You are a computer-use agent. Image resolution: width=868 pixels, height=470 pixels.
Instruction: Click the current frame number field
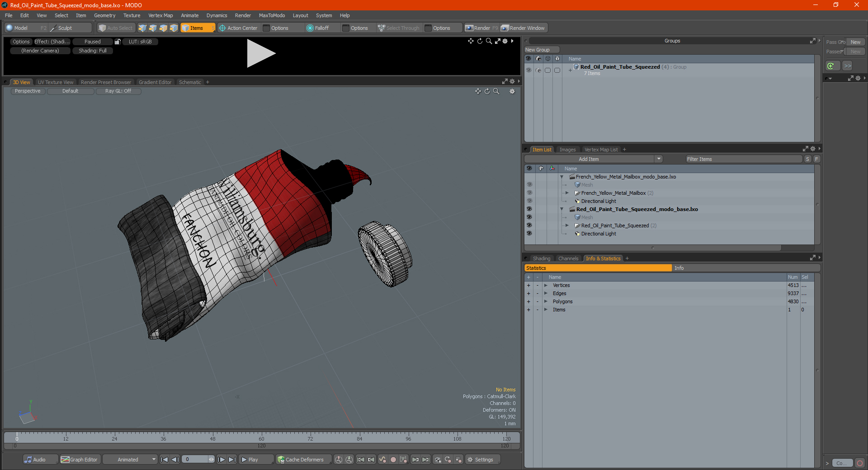pyautogui.click(x=195, y=460)
